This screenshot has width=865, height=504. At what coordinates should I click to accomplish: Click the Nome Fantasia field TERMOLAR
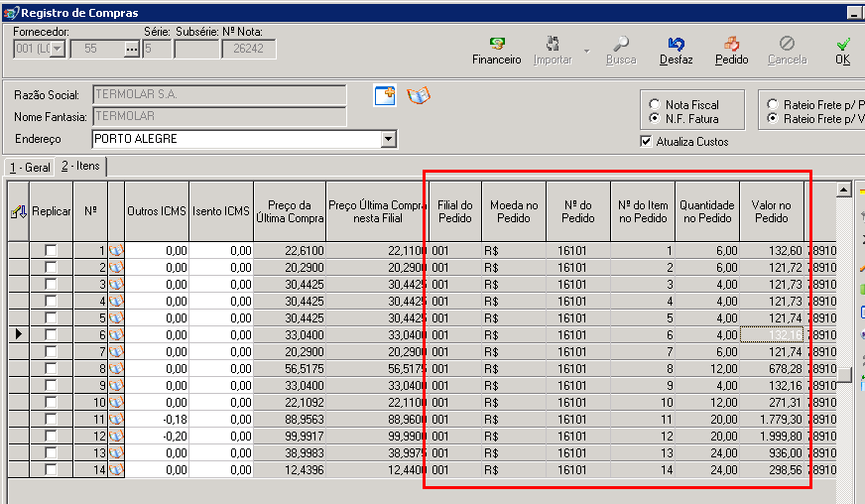point(219,116)
